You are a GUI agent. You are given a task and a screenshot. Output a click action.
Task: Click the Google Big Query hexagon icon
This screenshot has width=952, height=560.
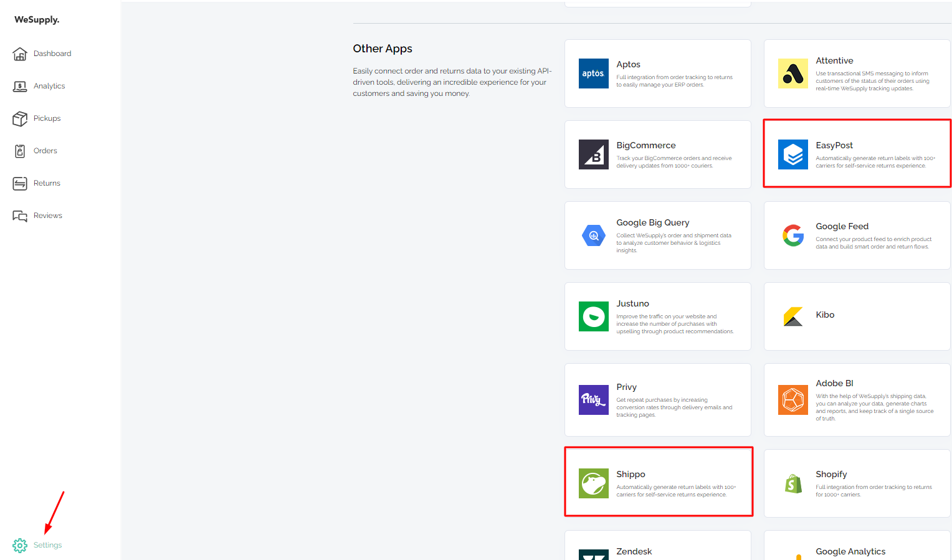594,235
